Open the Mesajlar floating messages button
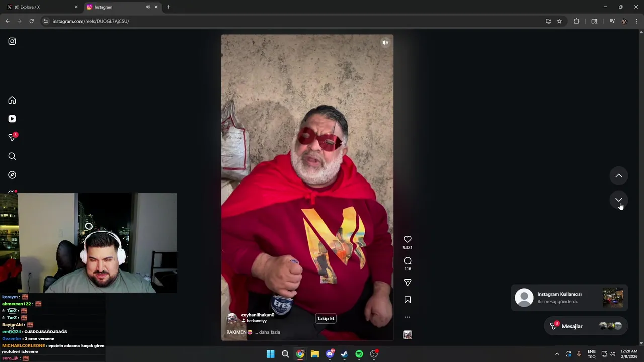Viewport: 644px width, 362px height. pos(586,326)
